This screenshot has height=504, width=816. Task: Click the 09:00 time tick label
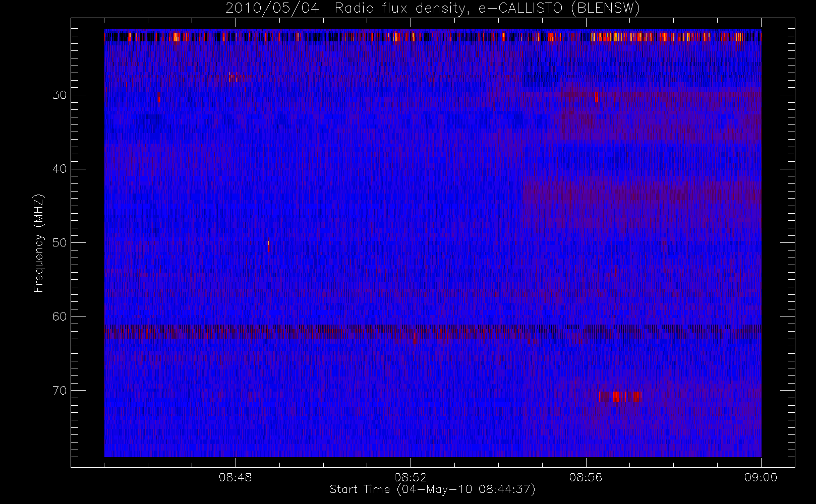(x=761, y=477)
